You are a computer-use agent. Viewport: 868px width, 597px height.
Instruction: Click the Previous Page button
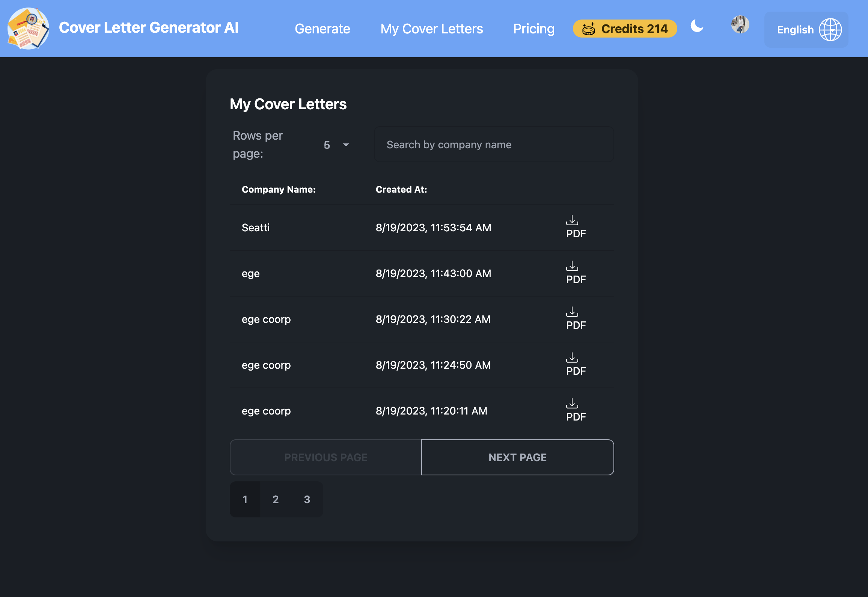pos(325,457)
